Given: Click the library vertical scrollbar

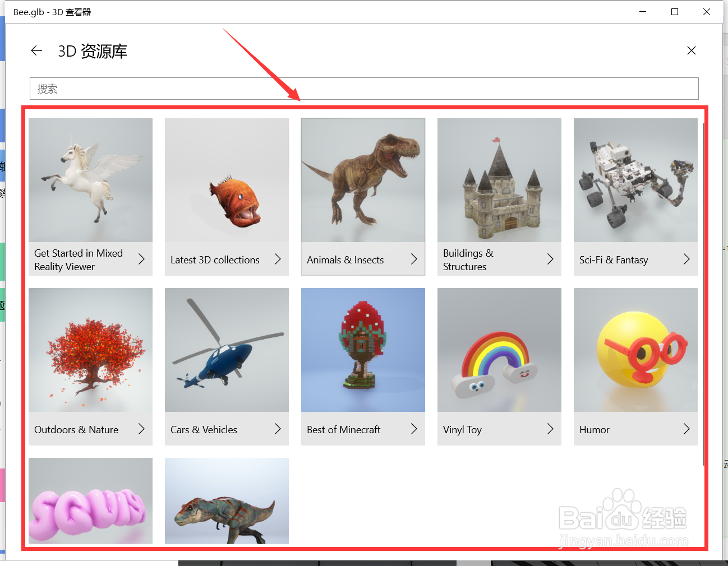Looking at the screenshot, I should [x=703, y=294].
